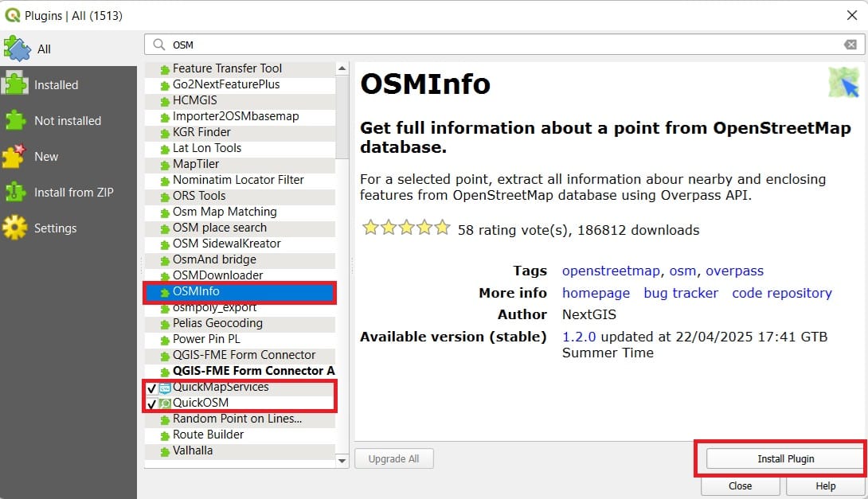The height and width of the screenshot is (499, 868).
Task: Open the All plugins tab
Action: pyautogui.click(x=68, y=49)
